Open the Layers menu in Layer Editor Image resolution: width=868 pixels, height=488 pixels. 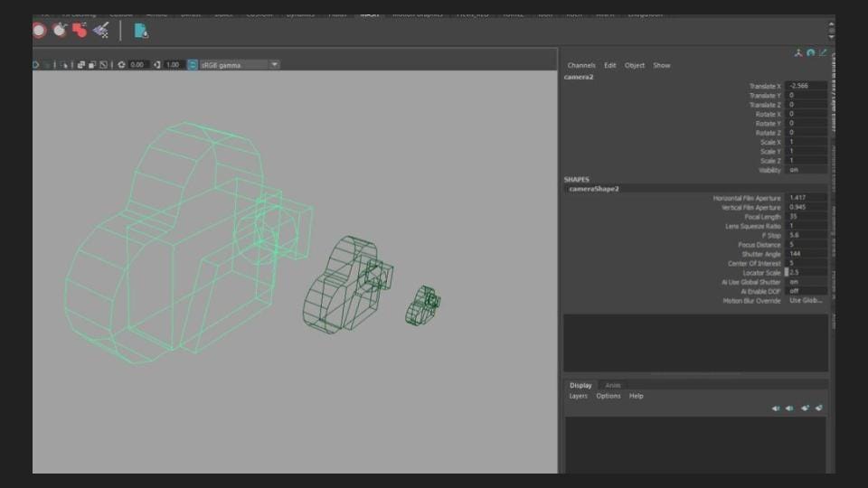pyautogui.click(x=579, y=396)
